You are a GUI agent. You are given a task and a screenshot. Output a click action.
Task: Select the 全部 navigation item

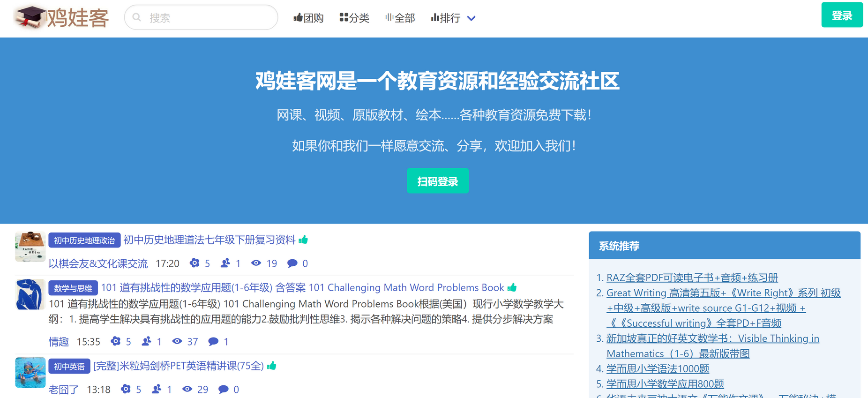(400, 18)
